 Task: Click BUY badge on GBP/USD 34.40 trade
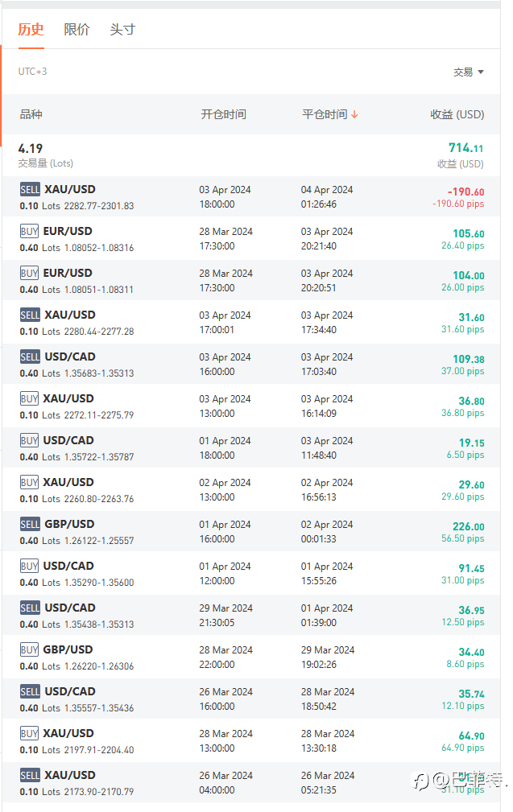pos(30,650)
